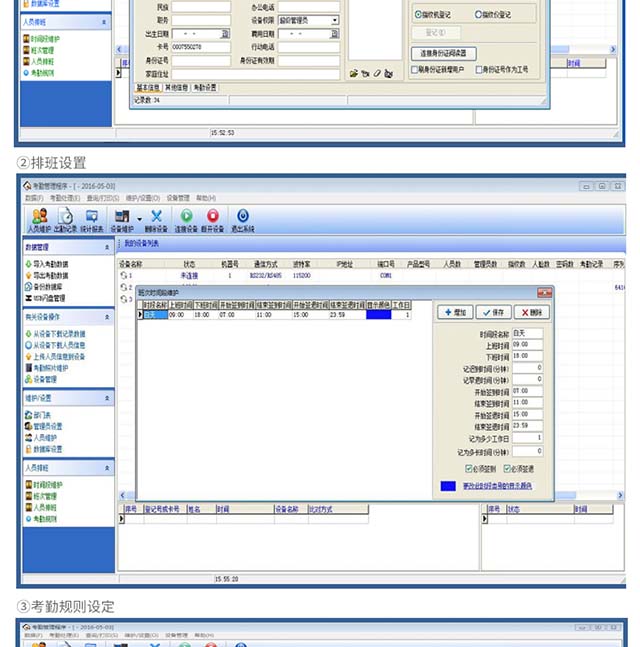Open the 统计报表 toolbar icon
640x647 pixels.
(92, 218)
